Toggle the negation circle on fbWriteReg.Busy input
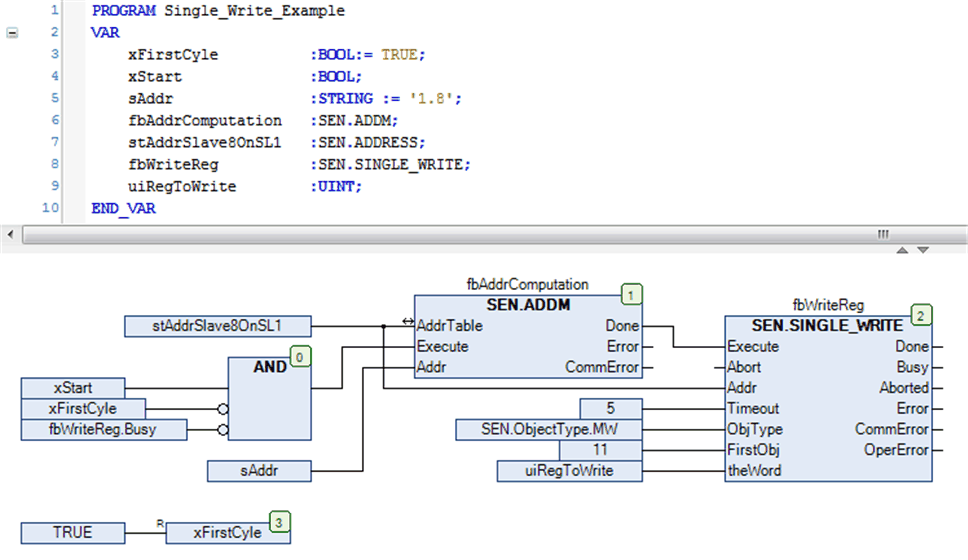 pyautogui.click(x=223, y=430)
